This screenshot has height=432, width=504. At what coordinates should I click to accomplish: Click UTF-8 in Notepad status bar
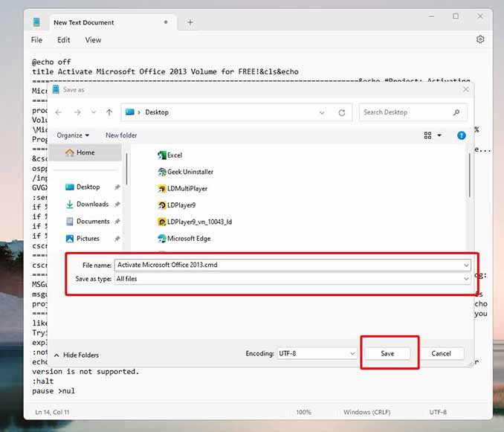[438, 412]
